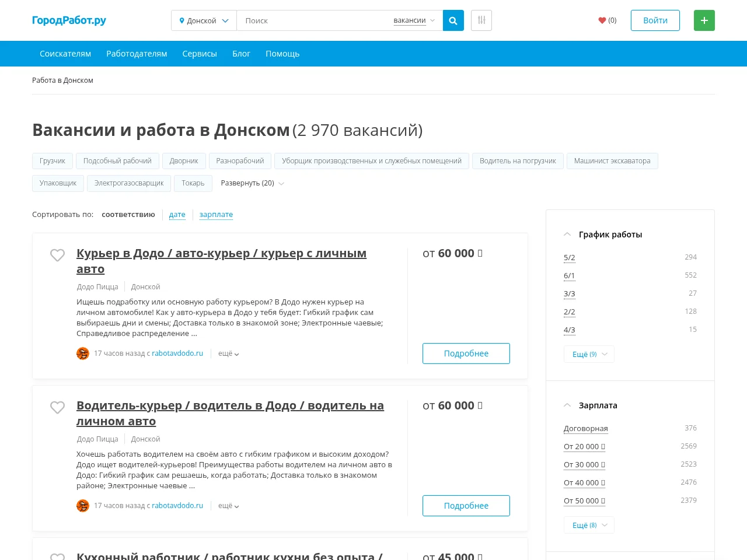Open the Работодателям menu

point(137,54)
